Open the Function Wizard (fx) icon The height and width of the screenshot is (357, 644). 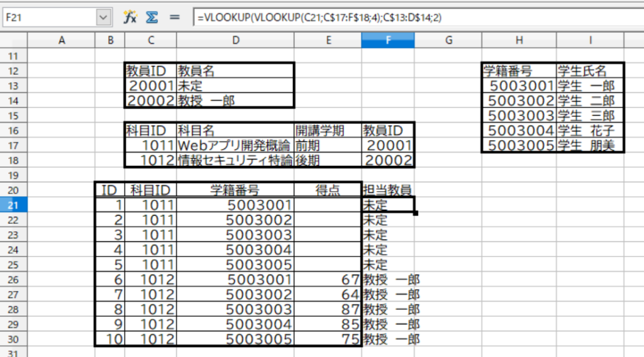coord(130,17)
